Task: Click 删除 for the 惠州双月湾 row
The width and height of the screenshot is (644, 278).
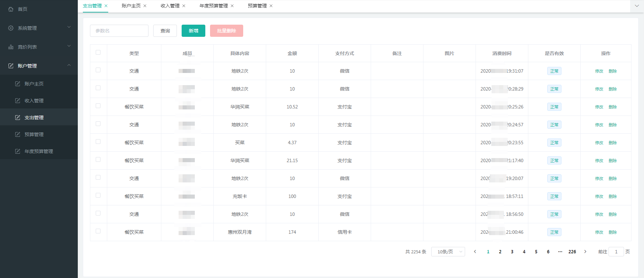Action: point(613,232)
